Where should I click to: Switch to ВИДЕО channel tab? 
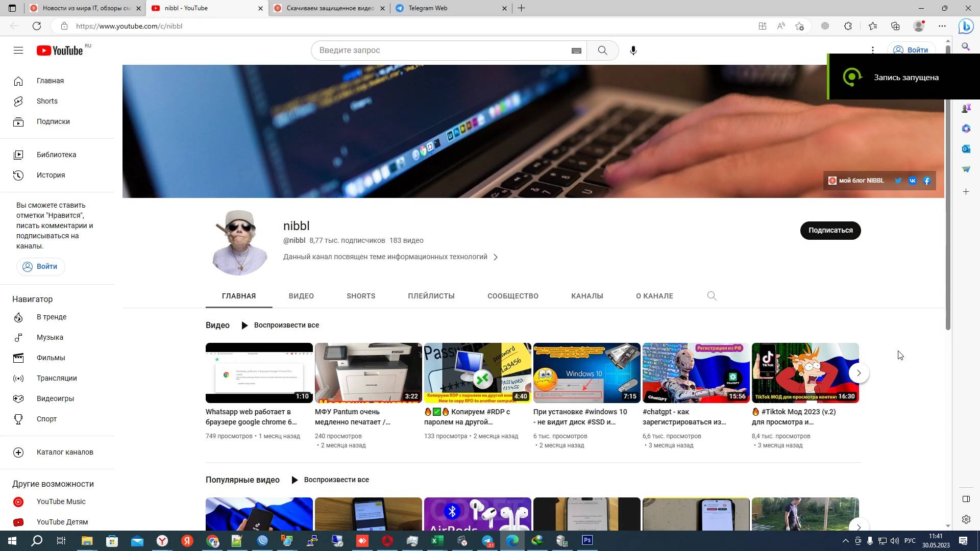[x=301, y=296]
